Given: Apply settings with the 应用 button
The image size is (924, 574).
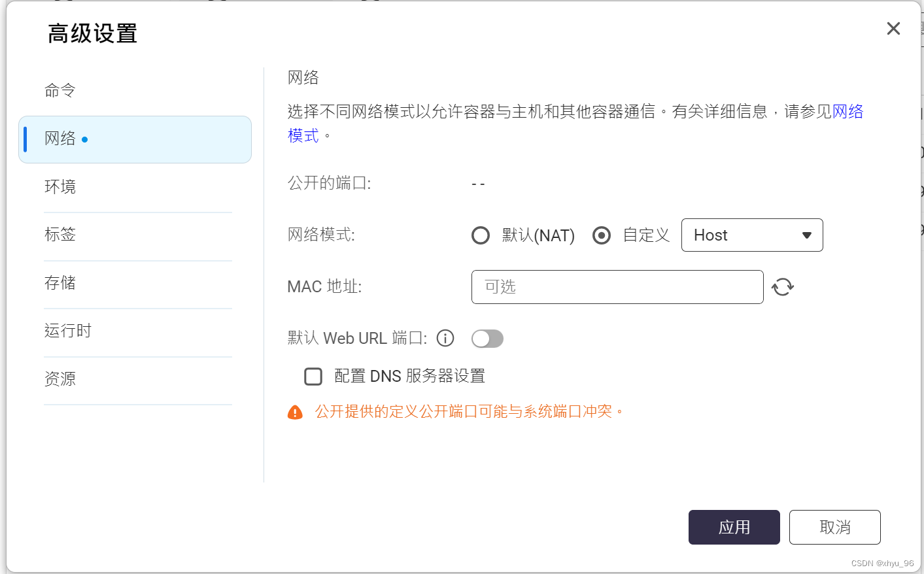Looking at the screenshot, I should pyautogui.click(x=734, y=527).
